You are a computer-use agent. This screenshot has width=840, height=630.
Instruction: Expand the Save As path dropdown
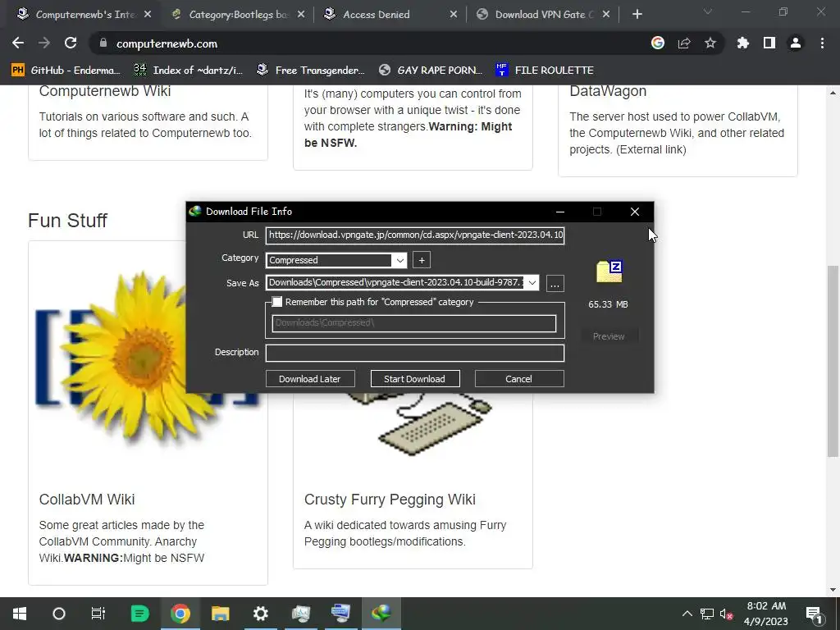tap(532, 282)
